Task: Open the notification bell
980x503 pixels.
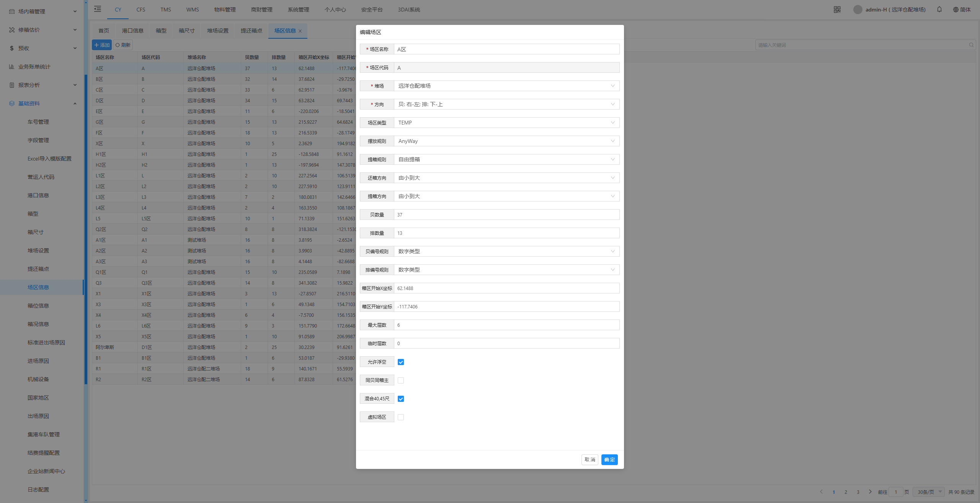Action: coord(939,10)
